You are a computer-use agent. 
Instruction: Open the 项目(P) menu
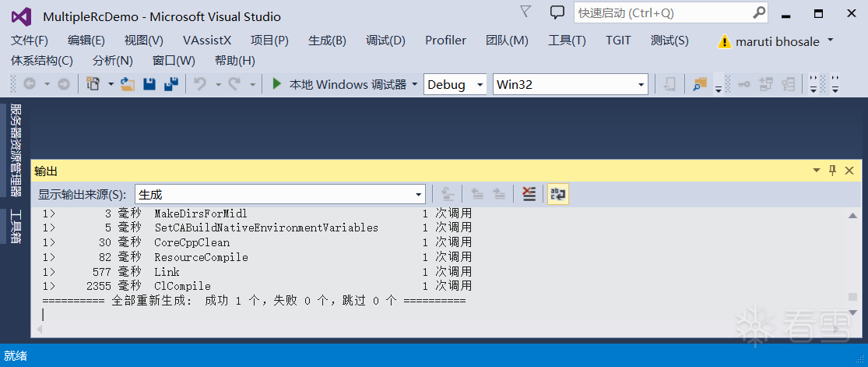[x=269, y=41]
